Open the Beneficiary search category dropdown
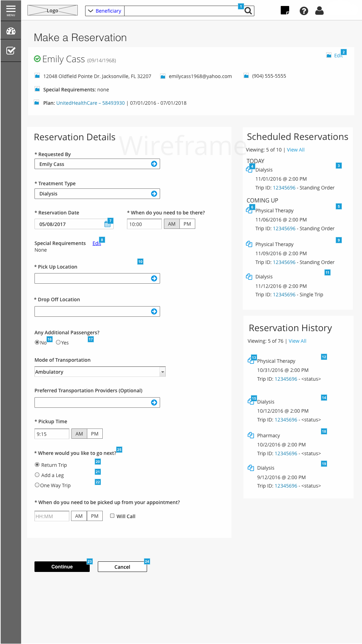 [105, 11]
